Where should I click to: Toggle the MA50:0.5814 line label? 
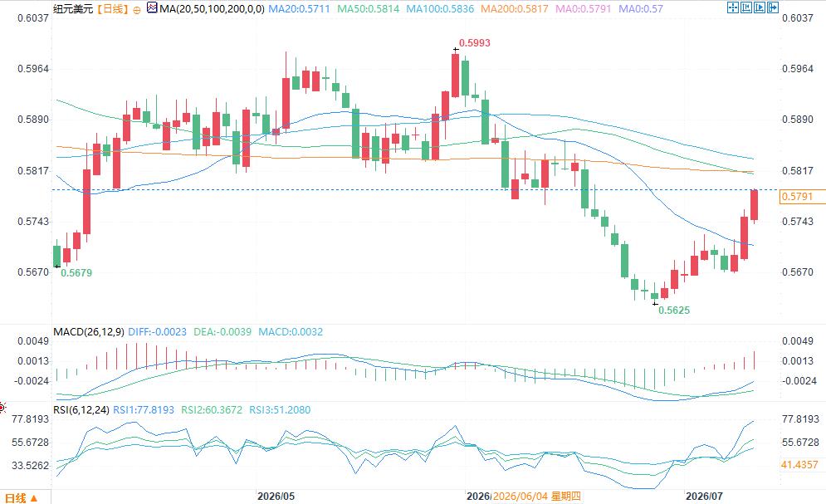369,9
